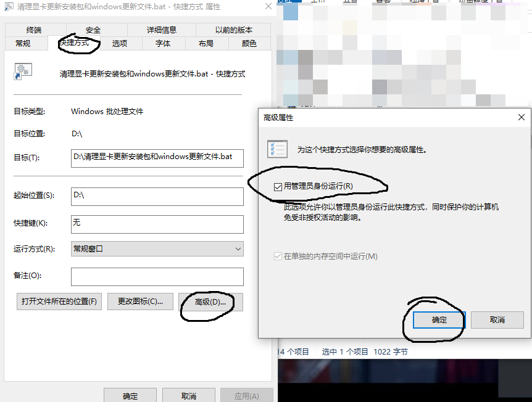Click the 应用(A) button

(247, 396)
